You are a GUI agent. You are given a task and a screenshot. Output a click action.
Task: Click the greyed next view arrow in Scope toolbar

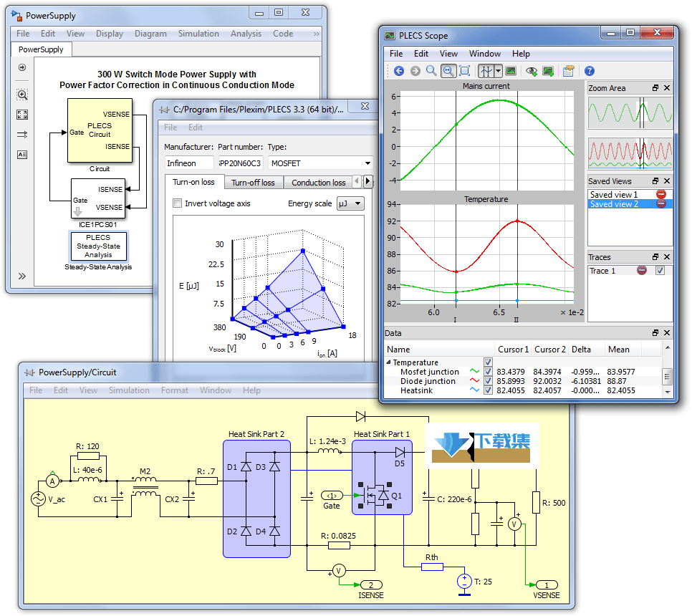point(415,71)
